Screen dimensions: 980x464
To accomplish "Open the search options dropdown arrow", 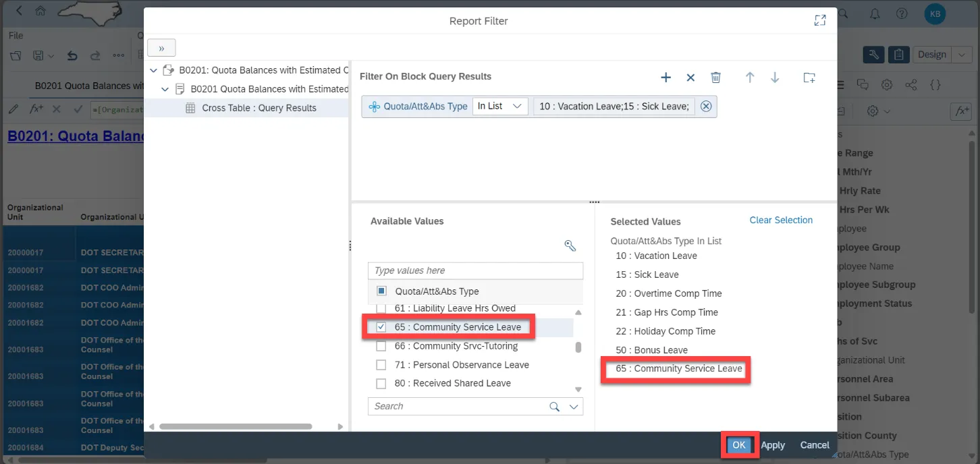I will point(574,407).
